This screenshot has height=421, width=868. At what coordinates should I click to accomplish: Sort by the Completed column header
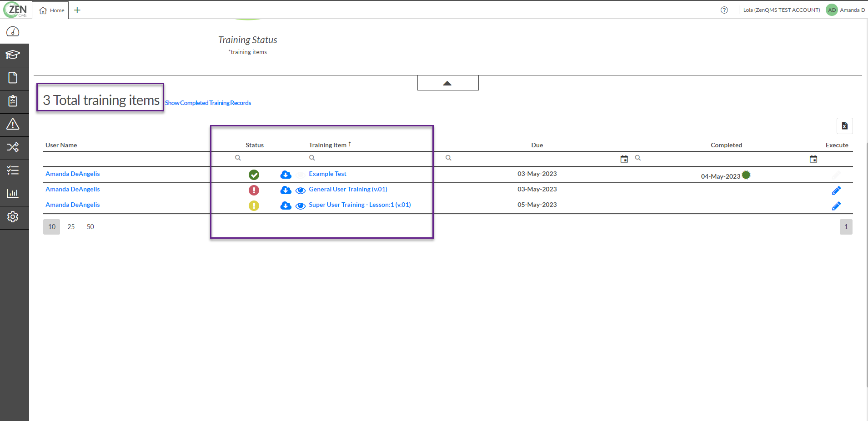pyautogui.click(x=726, y=145)
